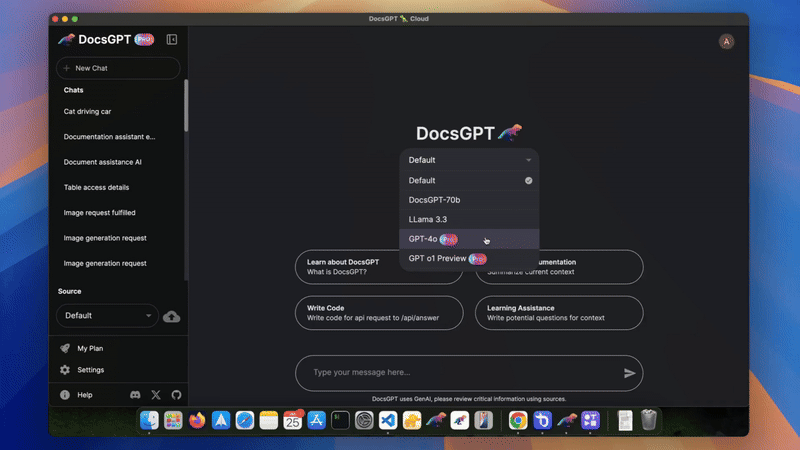The width and height of the screenshot is (800, 450).
Task: Open the GitHub icon in sidebar
Action: [177, 395]
